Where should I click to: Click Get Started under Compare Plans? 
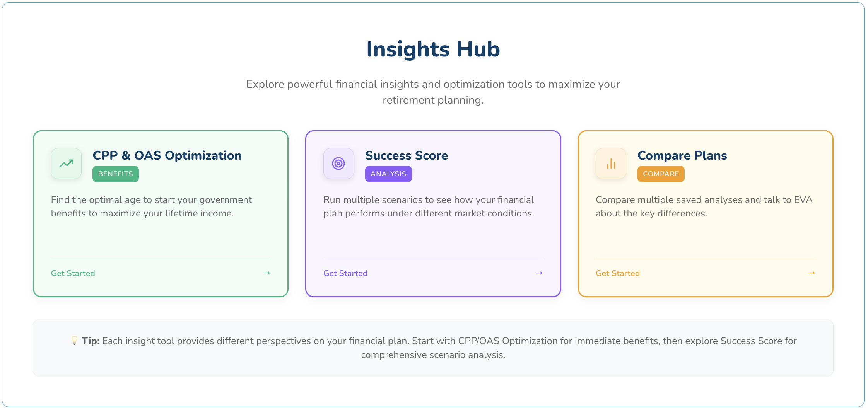point(617,273)
